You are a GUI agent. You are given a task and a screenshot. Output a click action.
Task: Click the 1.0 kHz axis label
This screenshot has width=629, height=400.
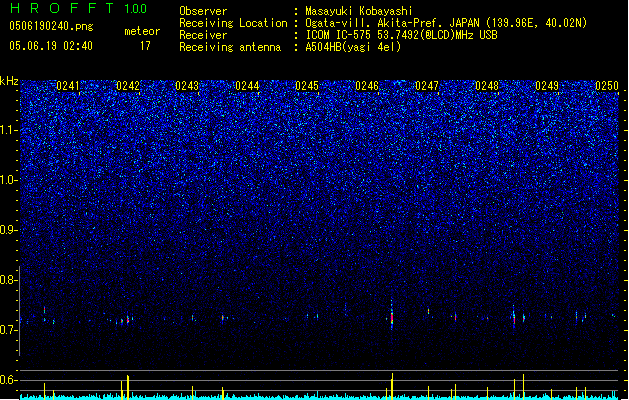(x=8, y=180)
